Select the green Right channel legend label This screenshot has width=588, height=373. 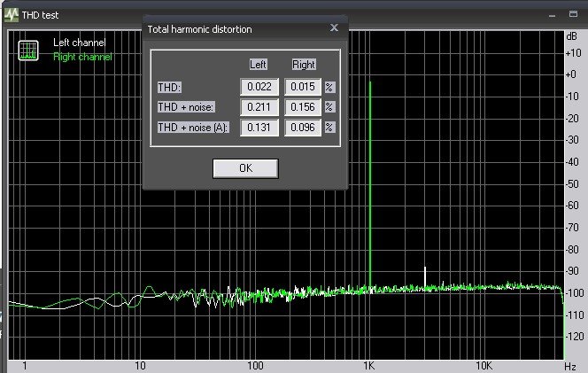point(82,57)
